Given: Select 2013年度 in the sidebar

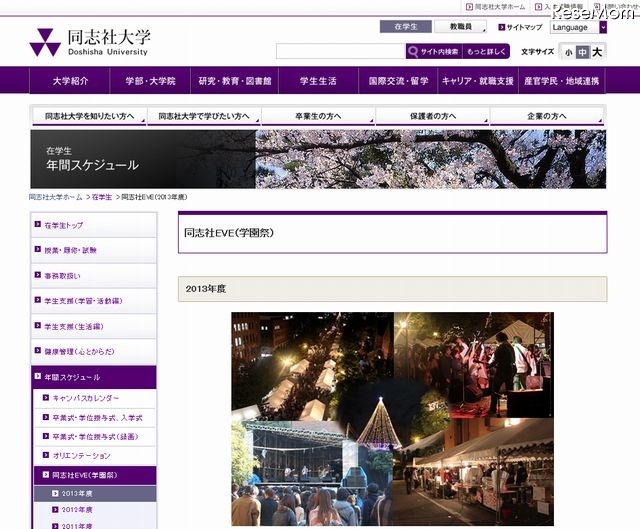Looking at the screenshot, I should tap(95, 493).
